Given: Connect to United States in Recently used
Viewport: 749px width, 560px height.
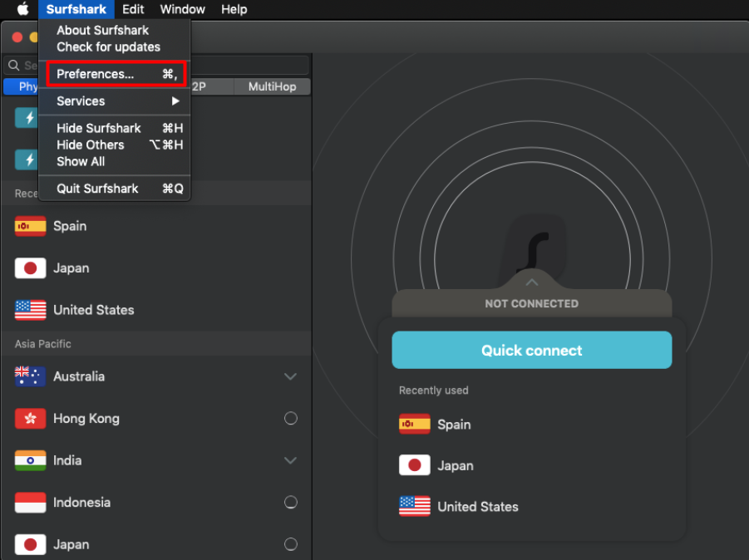Looking at the screenshot, I should tap(478, 507).
